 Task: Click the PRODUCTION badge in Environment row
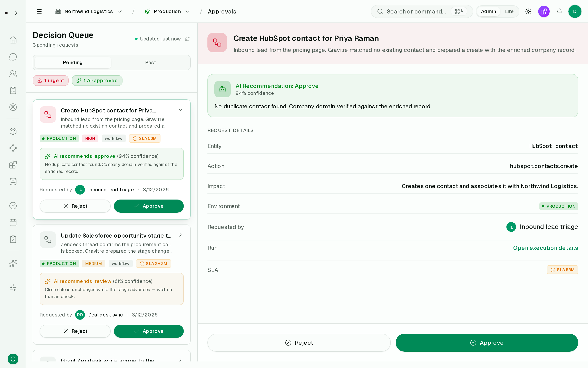[559, 206]
